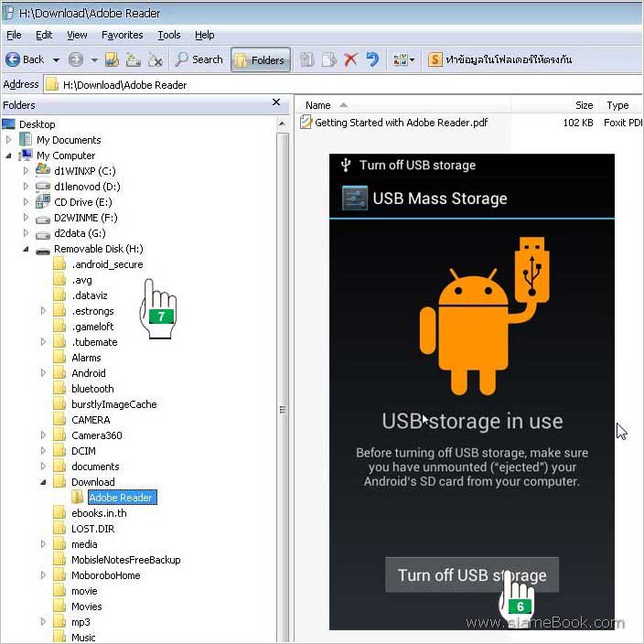Image resolution: width=644 pixels, height=644 pixels.
Task: Toggle the Folders pane button
Action: (261, 60)
